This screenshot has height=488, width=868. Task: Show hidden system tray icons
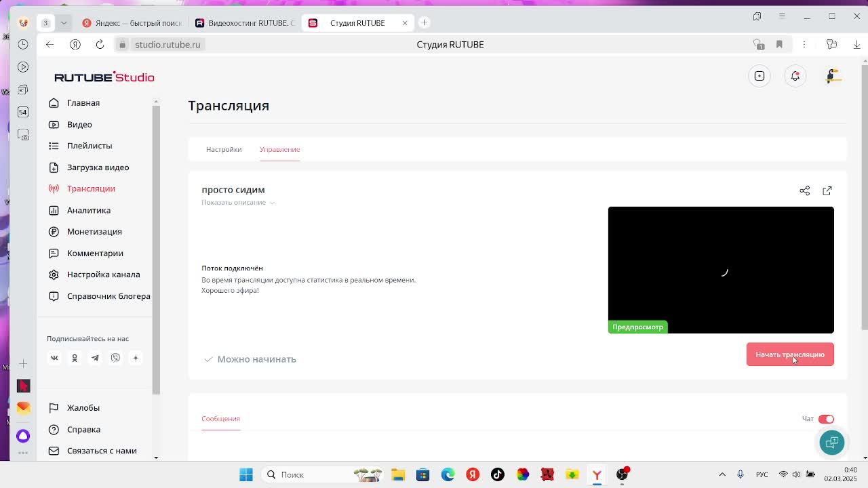(x=722, y=475)
